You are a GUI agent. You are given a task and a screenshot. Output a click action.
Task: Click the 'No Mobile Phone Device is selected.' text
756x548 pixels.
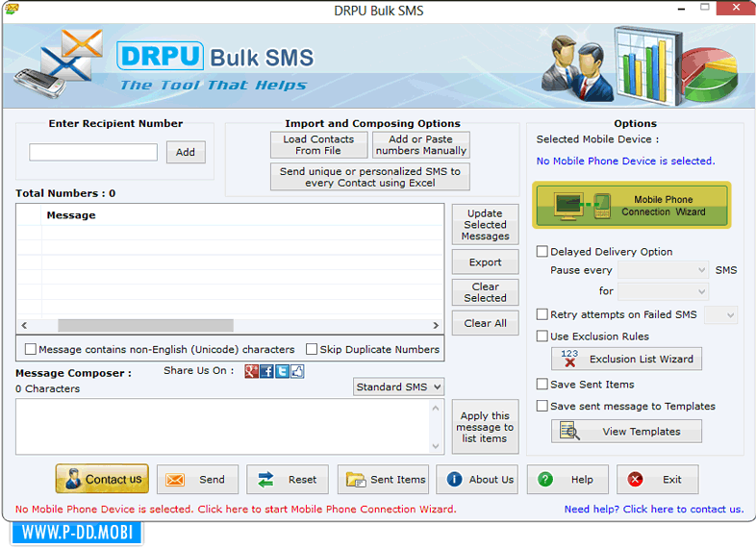click(x=625, y=161)
